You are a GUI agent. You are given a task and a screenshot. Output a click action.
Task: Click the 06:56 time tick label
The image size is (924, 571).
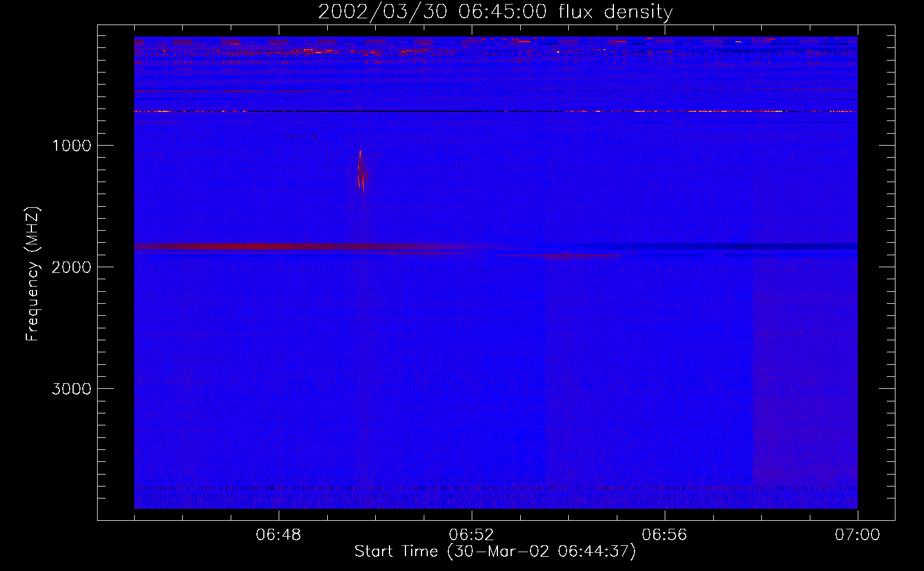[x=665, y=535]
